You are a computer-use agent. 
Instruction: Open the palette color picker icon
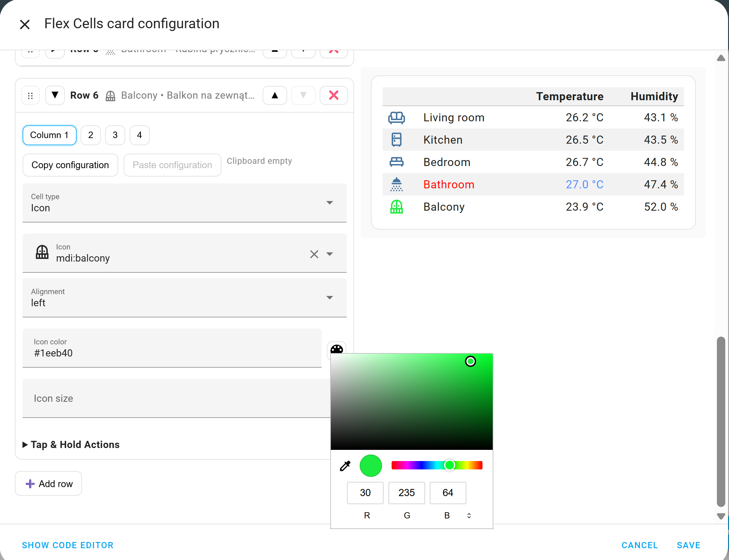point(336,349)
